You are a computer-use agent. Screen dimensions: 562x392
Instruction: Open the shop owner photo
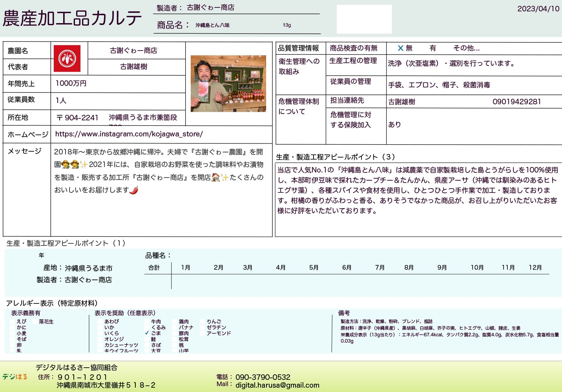pos(228,83)
